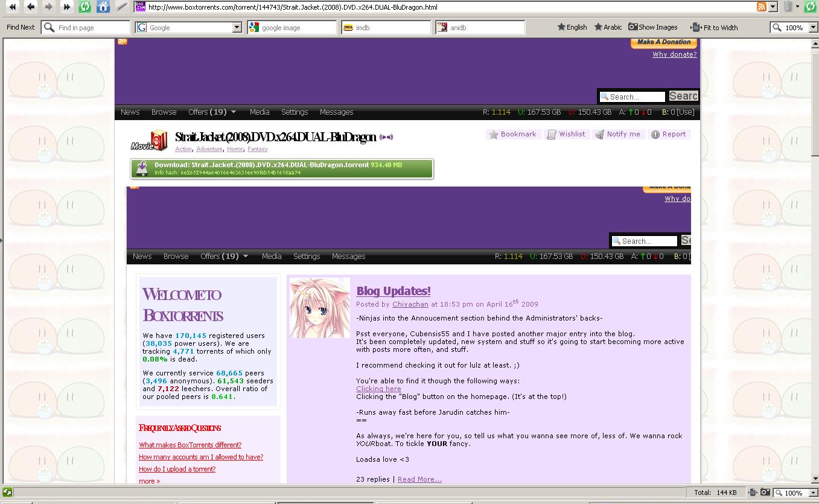Click the [Use] bonus link

(686, 112)
